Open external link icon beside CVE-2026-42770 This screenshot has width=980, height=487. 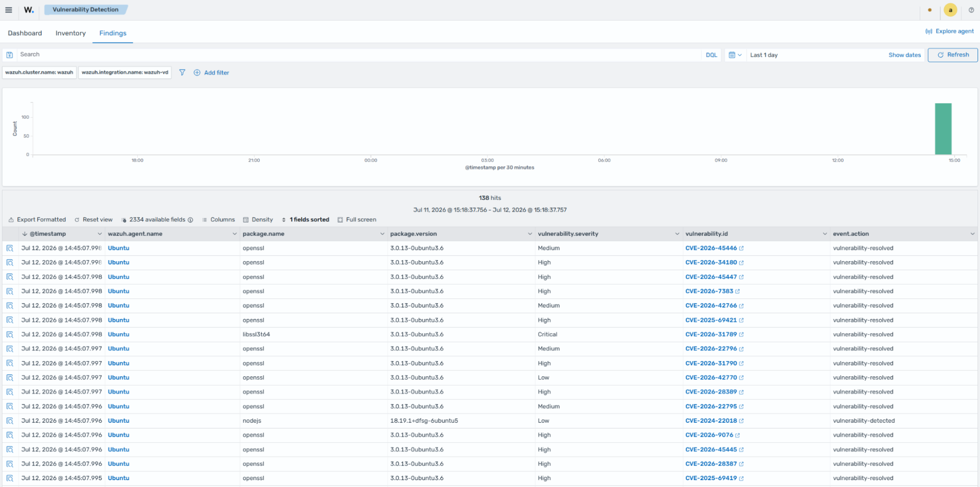point(741,378)
